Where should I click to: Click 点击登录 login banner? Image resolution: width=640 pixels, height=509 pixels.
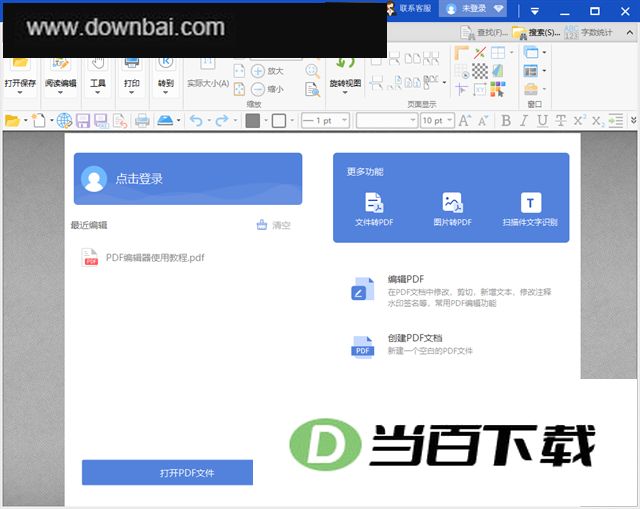point(188,179)
